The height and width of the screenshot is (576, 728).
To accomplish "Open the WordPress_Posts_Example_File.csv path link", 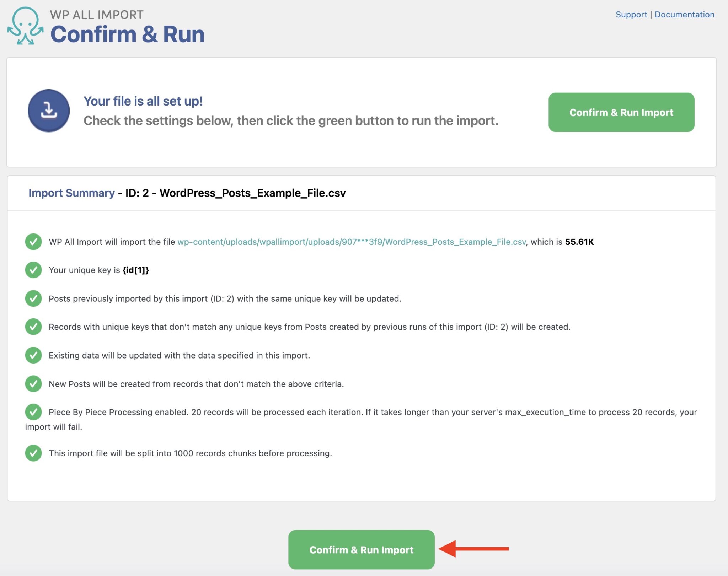I will [x=352, y=242].
